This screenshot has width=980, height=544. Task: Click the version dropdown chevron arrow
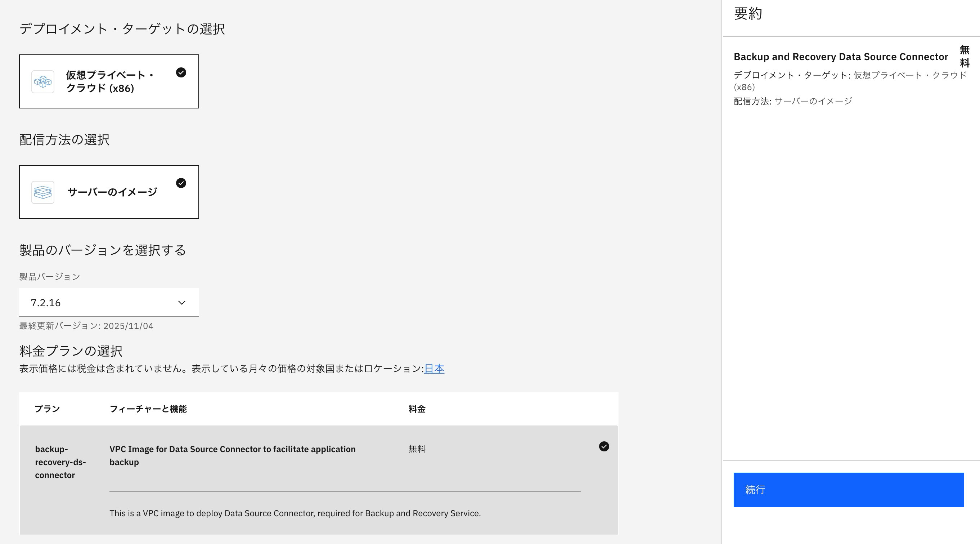pos(182,303)
